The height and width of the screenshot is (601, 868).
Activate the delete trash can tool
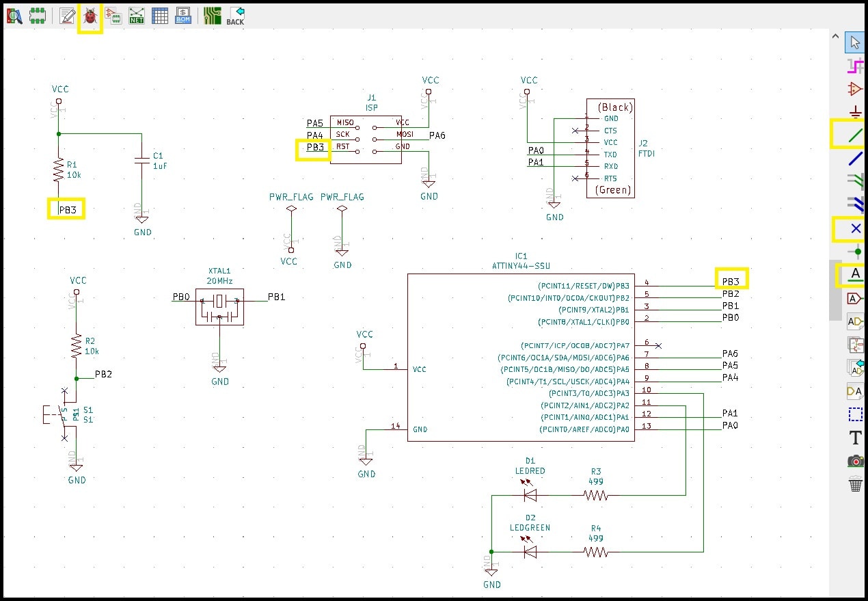(x=855, y=484)
